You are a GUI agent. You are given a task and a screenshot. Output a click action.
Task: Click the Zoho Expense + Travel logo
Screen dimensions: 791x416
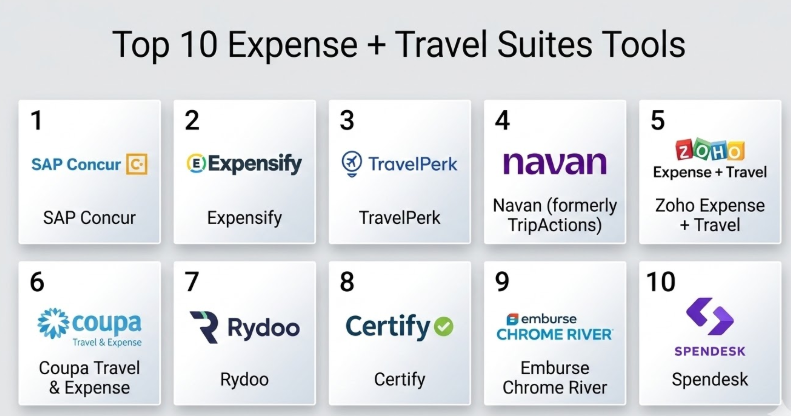point(710,159)
